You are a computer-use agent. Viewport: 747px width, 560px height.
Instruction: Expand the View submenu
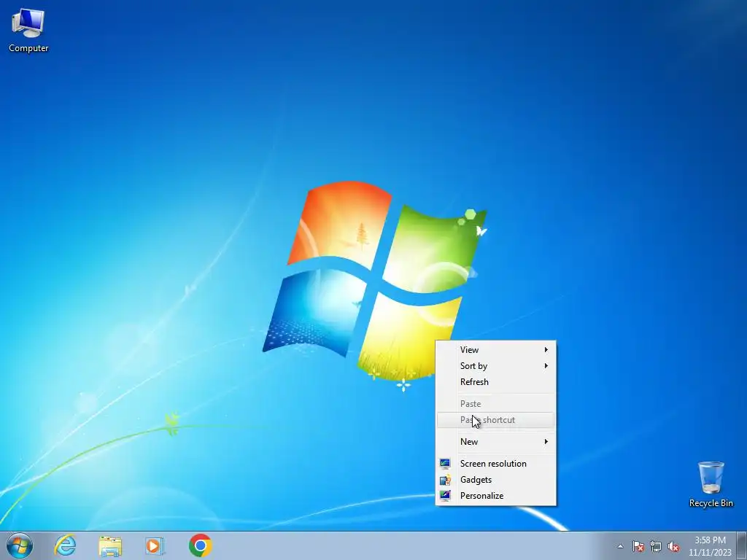tap(496, 349)
